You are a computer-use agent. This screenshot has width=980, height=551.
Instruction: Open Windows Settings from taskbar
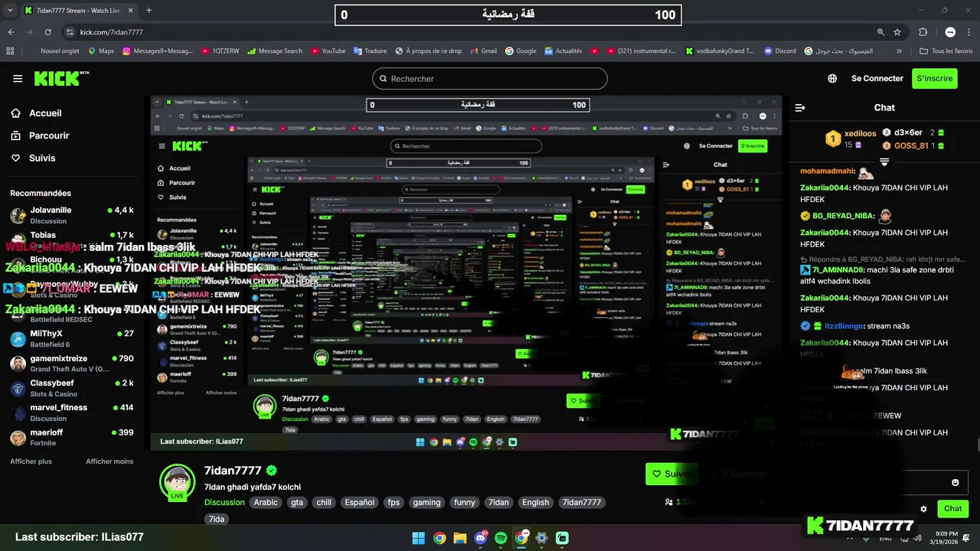click(542, 538)
